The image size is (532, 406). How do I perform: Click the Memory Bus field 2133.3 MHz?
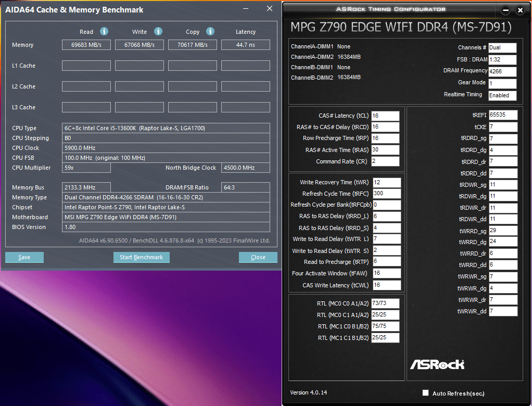point(86,187)
